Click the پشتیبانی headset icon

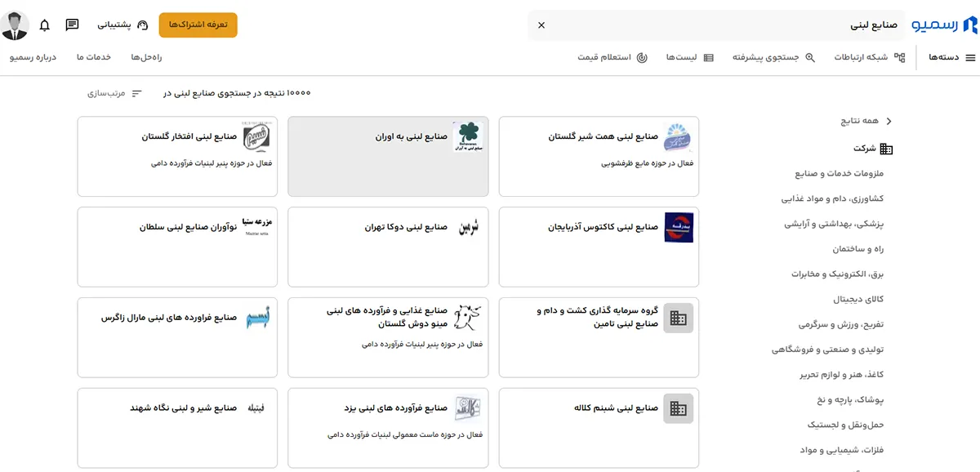[x=143, y=25]
